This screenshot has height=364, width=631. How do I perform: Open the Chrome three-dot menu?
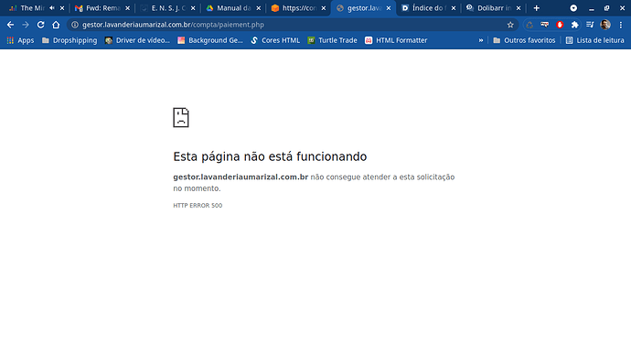point(621,25)
